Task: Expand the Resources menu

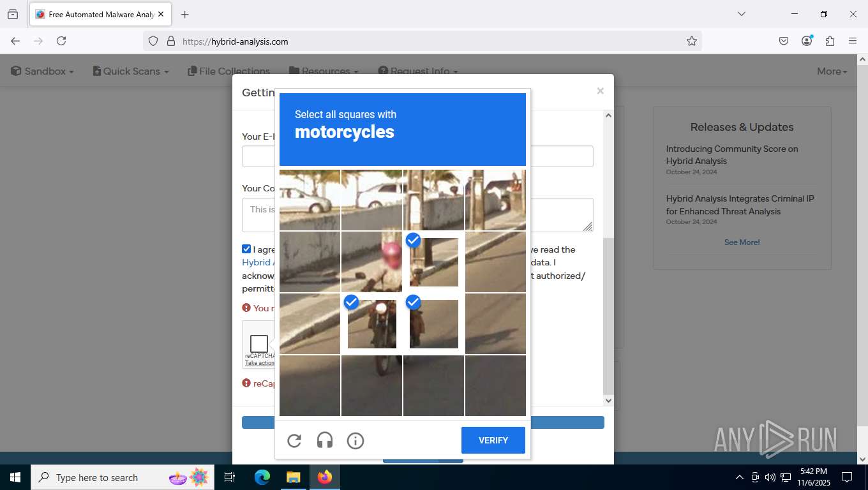Action: 324,71
